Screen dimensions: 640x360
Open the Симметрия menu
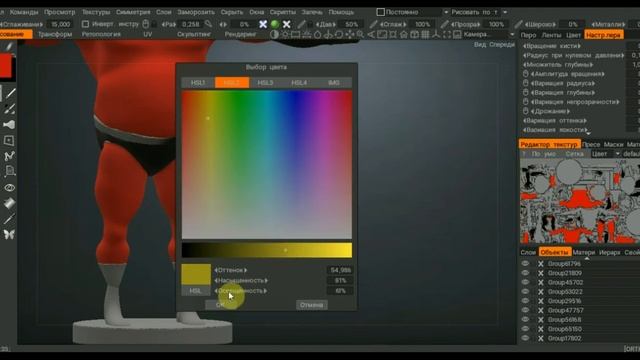[x=133, y=12]
